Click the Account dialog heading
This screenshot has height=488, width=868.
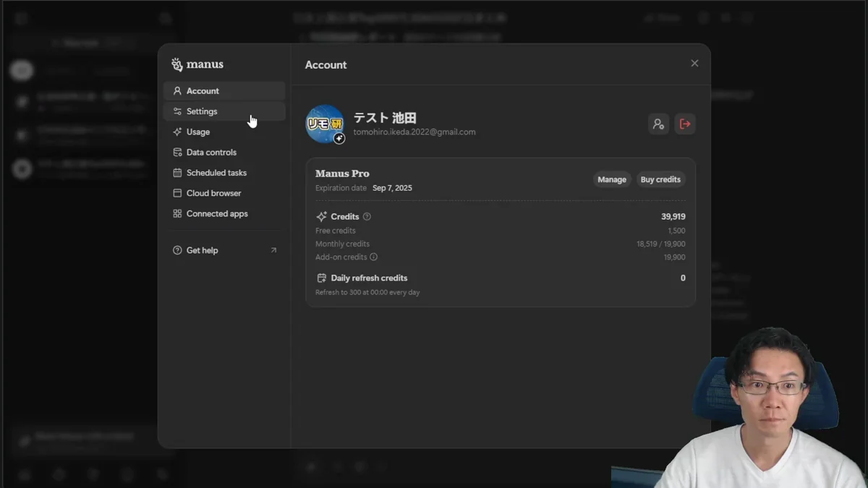coord(325,64)
